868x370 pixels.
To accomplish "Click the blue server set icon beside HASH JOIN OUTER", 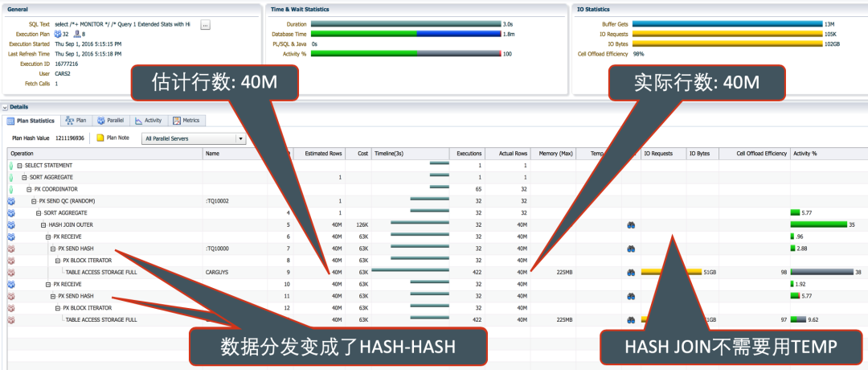I will tap(10, 225).
